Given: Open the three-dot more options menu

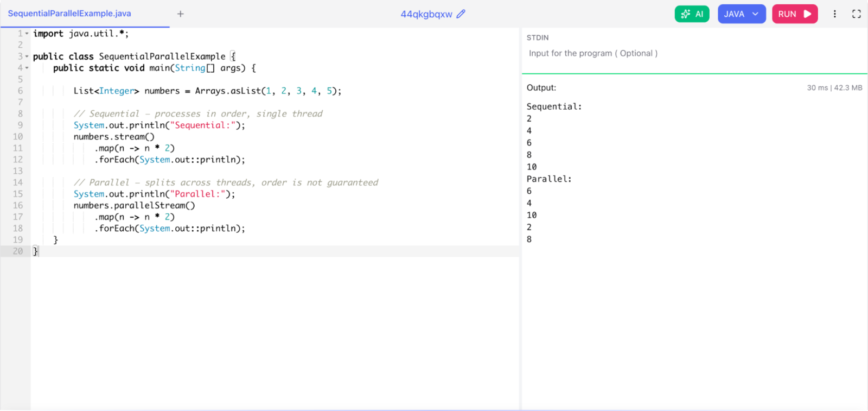Looking at the screenshot, I should point(834,14).
